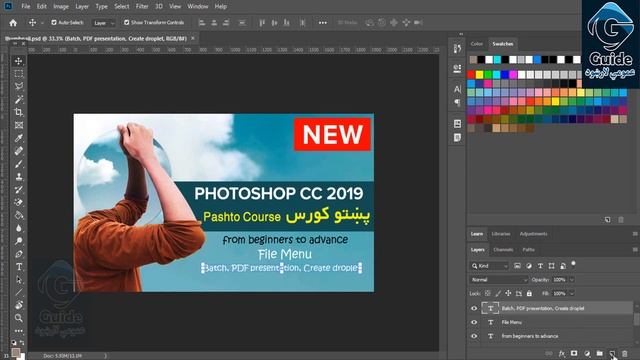Open the Window menu
640x360 pixels.
[198, 7]
